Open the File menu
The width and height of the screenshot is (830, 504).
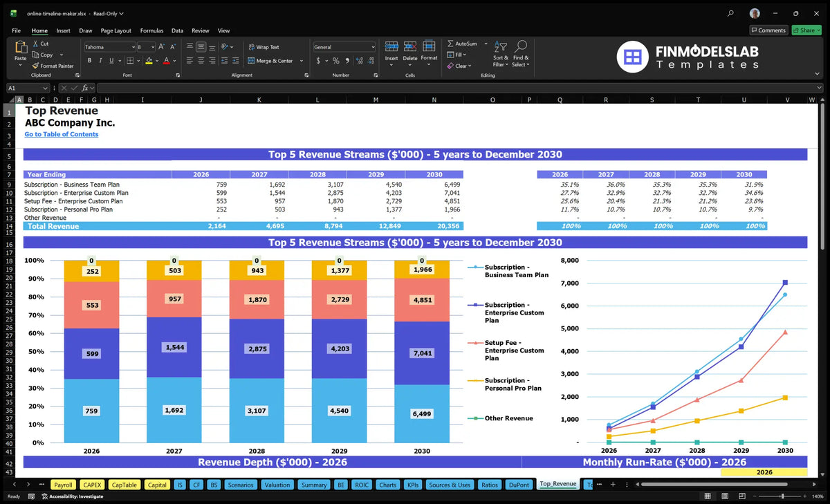coord(16,30)
